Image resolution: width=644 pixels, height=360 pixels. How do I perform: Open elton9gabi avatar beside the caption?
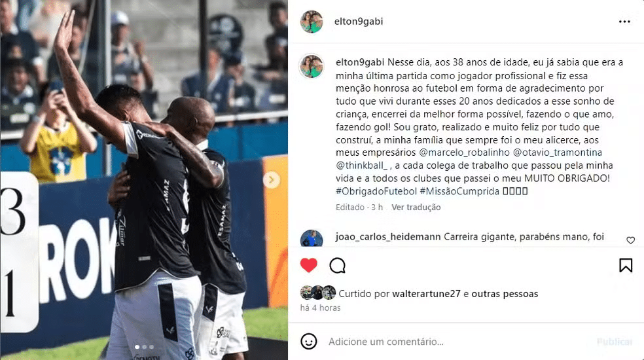point(312,66)
